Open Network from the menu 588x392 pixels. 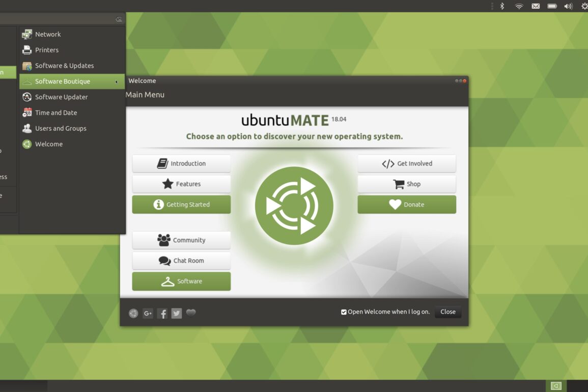(72, 34)
